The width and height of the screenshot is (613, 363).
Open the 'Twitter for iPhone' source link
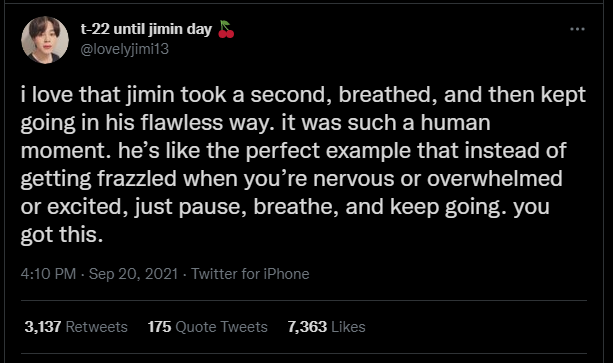[x=250, y=274]
